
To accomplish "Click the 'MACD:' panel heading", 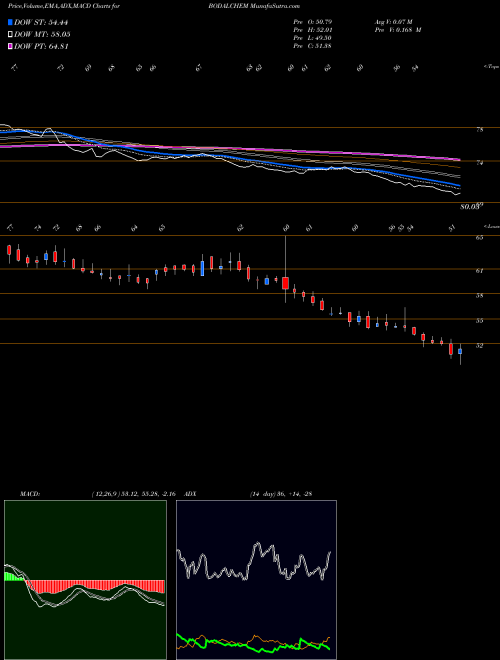I will coord(29,494).
